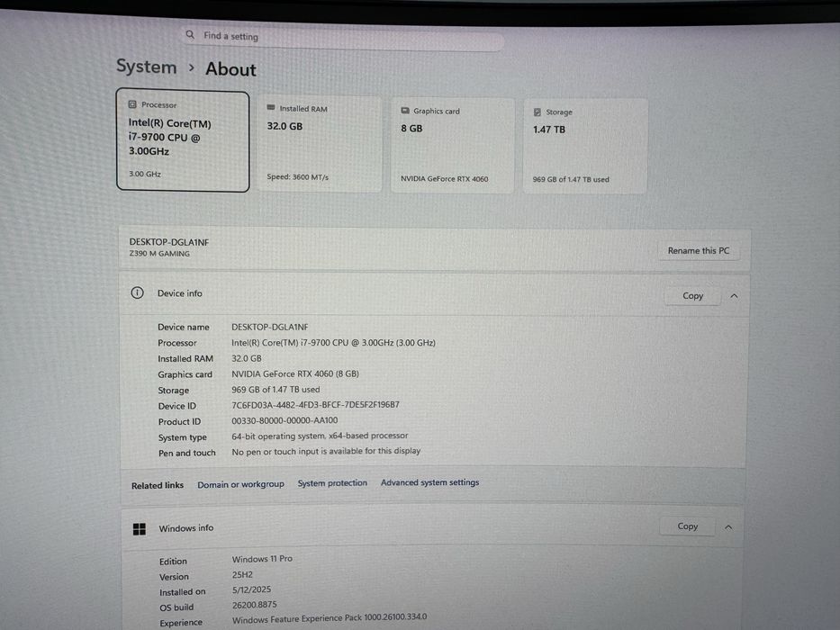Click Product ID value 00330-80000-00000-AA100
The height and width of the screenshot is (630, 840).
[x=285, y=420]
